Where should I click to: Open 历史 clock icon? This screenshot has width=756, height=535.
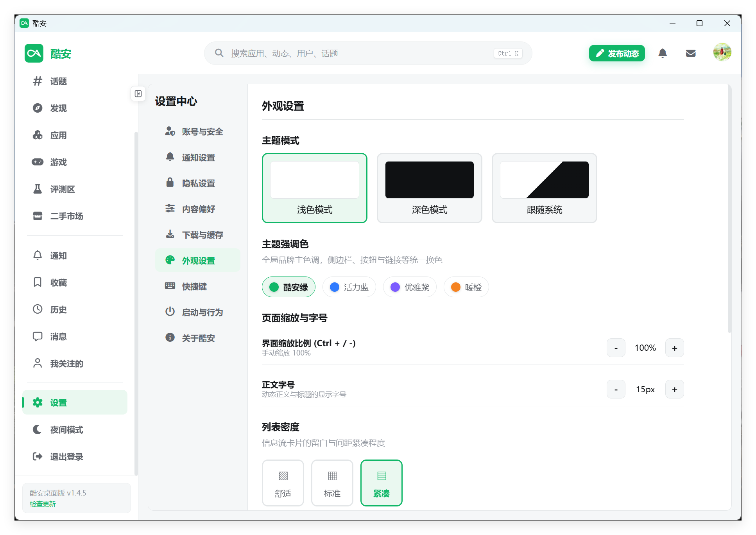[38, 309]
